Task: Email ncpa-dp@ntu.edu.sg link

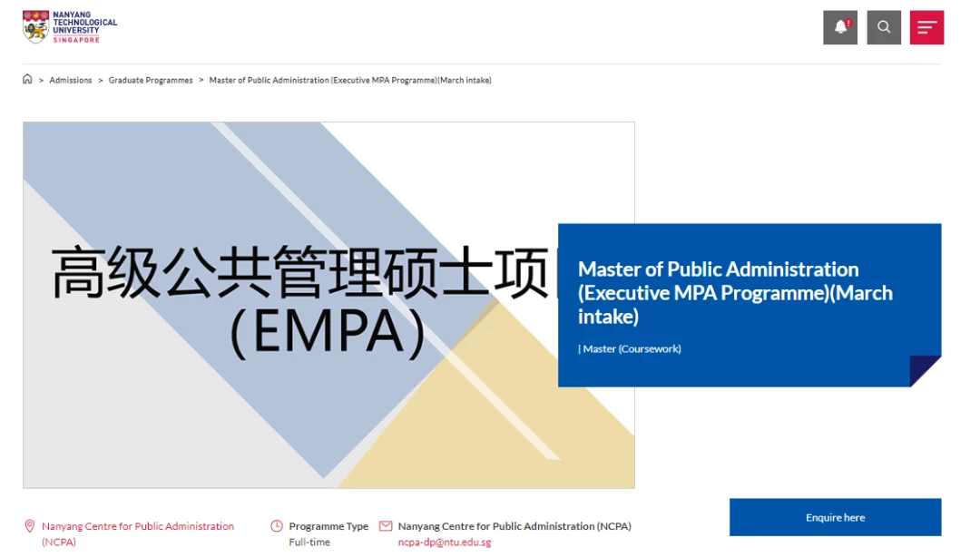Action: [445, 542]
